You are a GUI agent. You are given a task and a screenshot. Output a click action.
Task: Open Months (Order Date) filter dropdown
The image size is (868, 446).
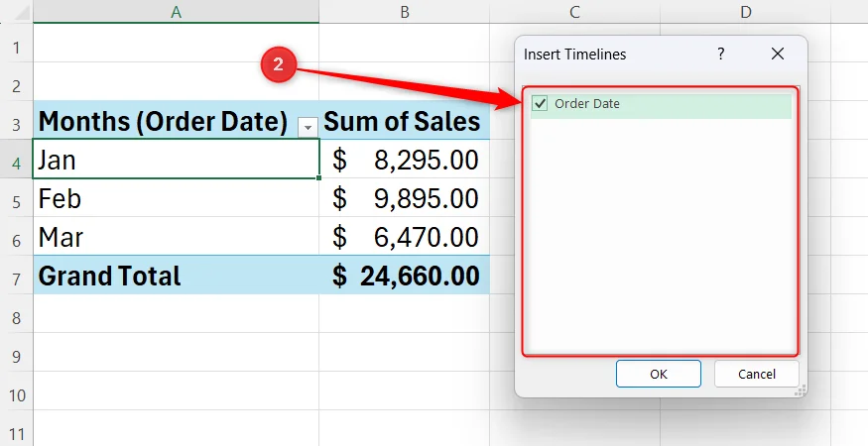coord(308,127)
